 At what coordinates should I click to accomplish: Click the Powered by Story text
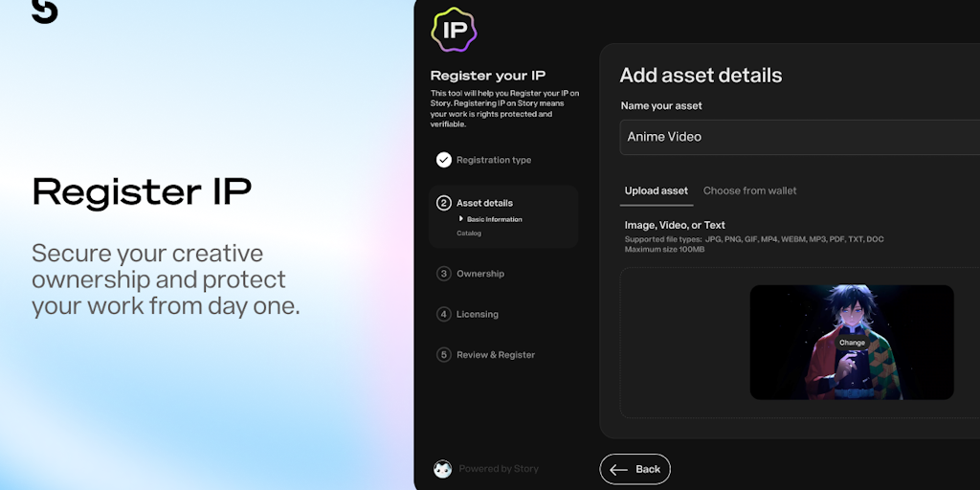(x=499, y=469)
